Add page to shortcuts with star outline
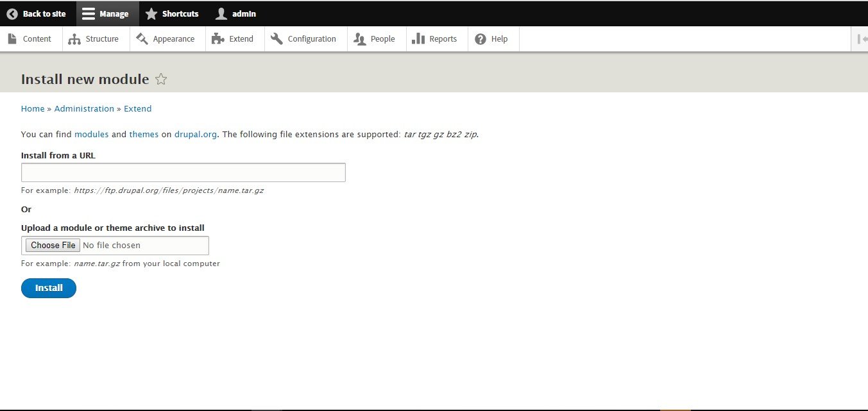Screen dimensions: 868x411 point(162,80)
